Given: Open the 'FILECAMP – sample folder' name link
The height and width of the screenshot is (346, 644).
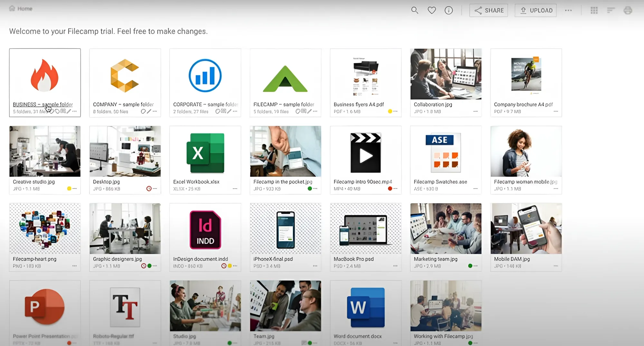Looking at the screenshot, I should pos(284,104).
